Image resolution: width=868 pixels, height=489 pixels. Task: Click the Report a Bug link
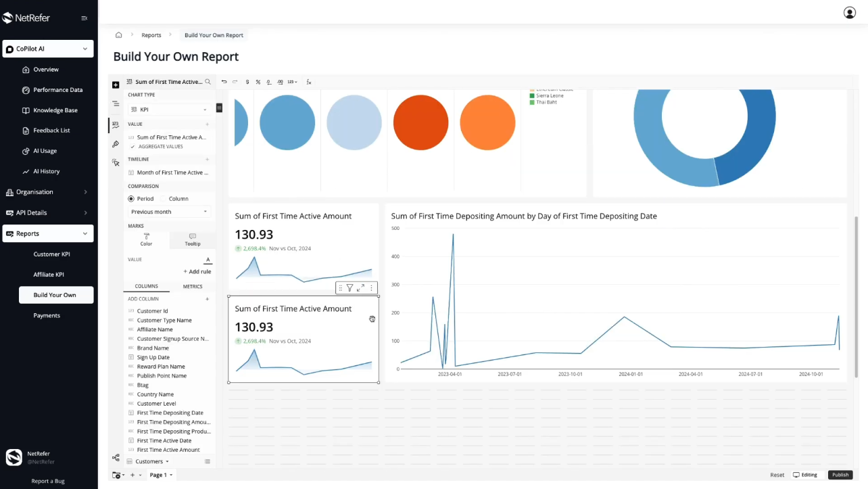coord(49,482)
